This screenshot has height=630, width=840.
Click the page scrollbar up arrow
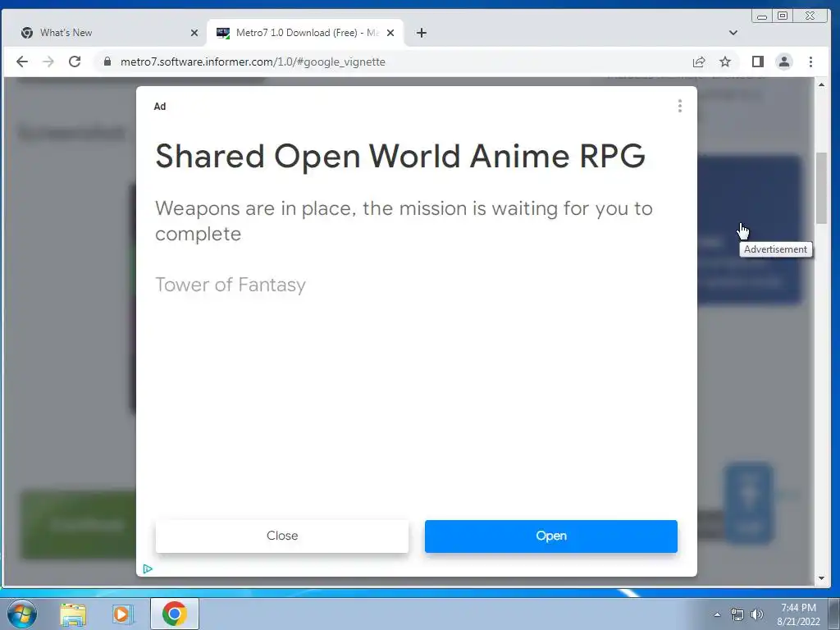(x=821, y=84)
